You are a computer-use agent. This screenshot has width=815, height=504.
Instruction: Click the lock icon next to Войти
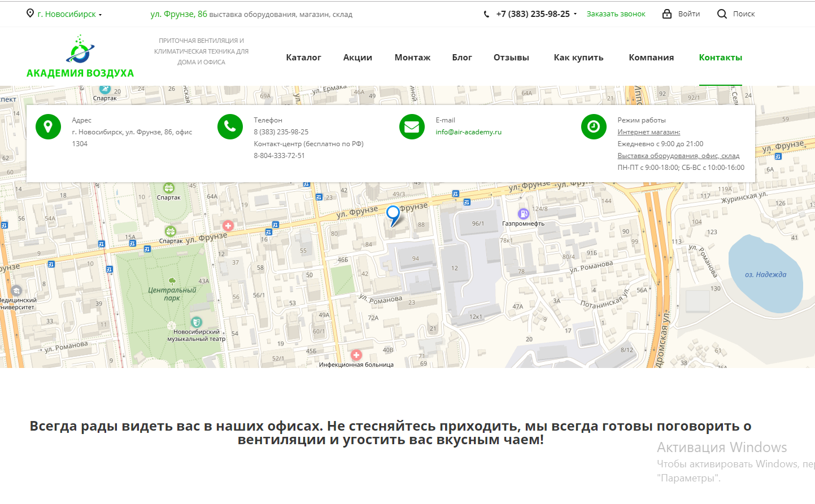coord(667,14)
